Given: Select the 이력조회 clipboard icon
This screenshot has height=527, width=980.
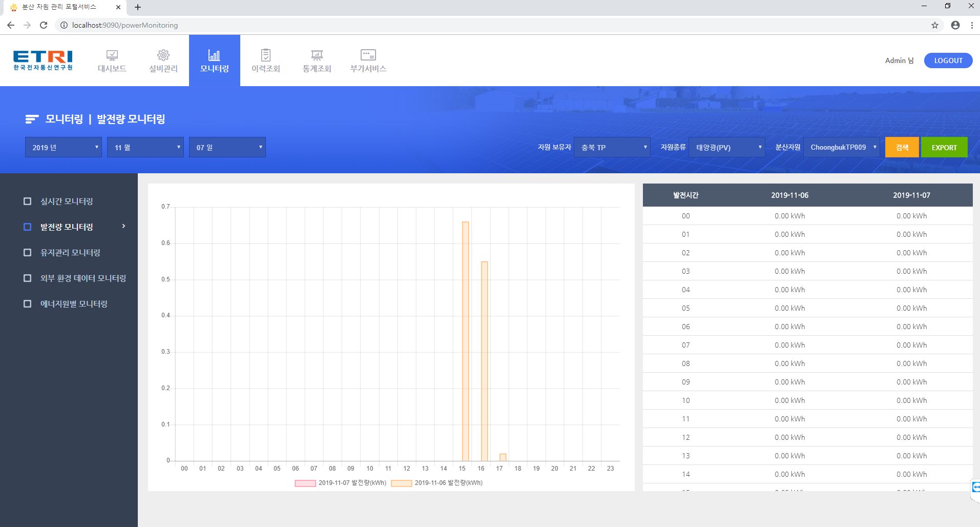Looking at the screenshot, I should coord(265,55).
